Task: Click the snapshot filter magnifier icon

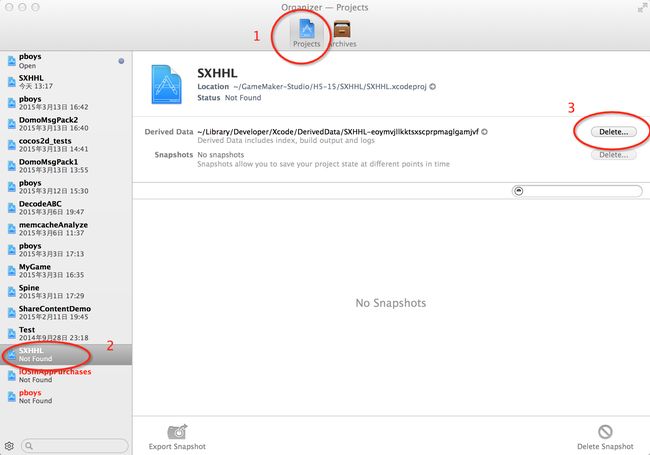Action: pyautogui.click(x=518, y=191)
